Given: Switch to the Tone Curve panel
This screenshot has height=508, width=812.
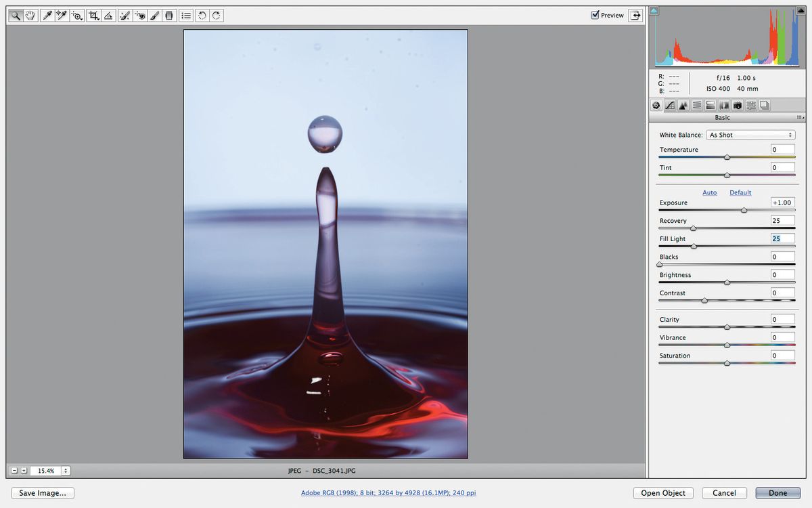Looking at the screenshot, I should (670, 105).
